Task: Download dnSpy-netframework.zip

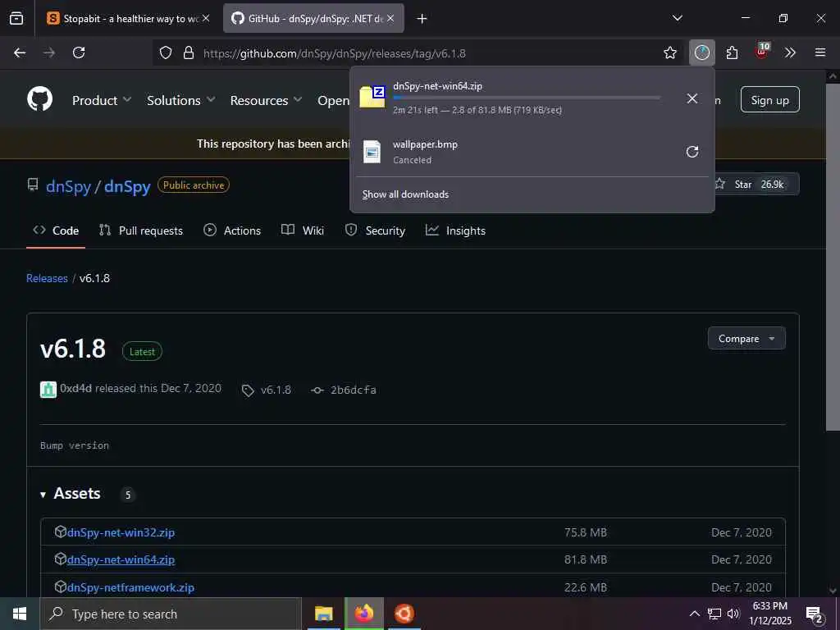Action: point(130,587)
